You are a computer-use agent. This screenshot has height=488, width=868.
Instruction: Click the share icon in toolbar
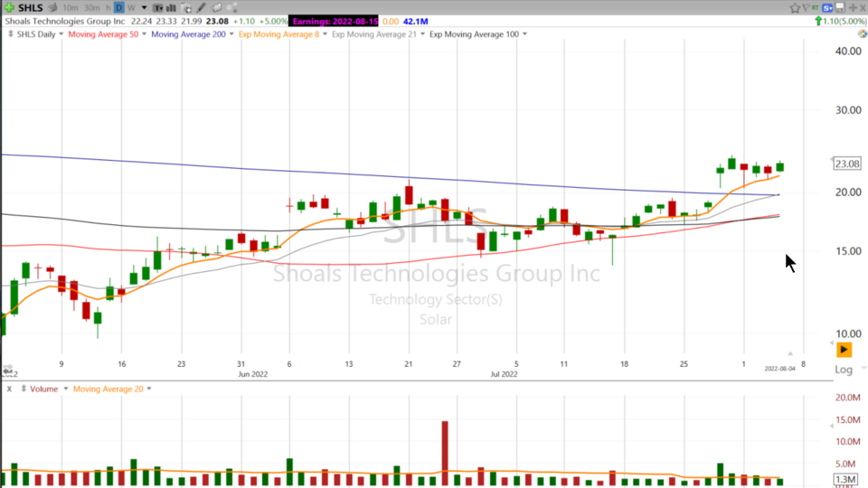point(232,8)
